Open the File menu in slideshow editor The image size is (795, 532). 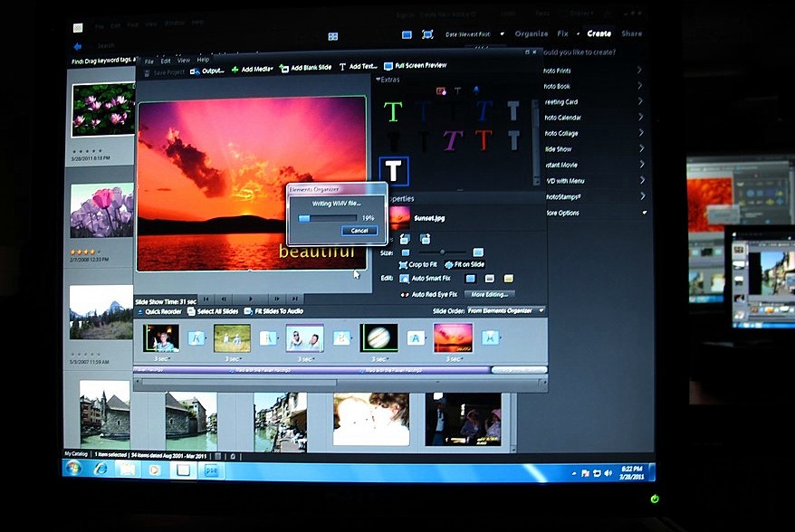click(x=149, y=61)
